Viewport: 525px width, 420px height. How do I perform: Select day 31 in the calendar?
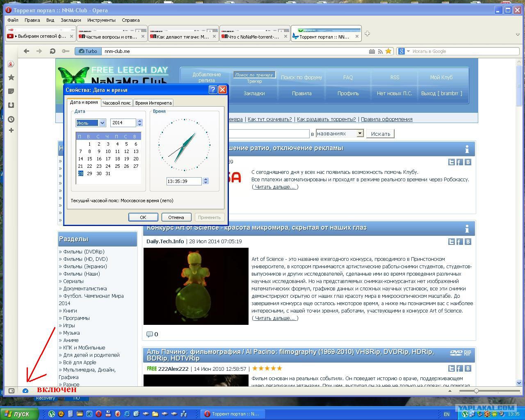coord(108,173)
